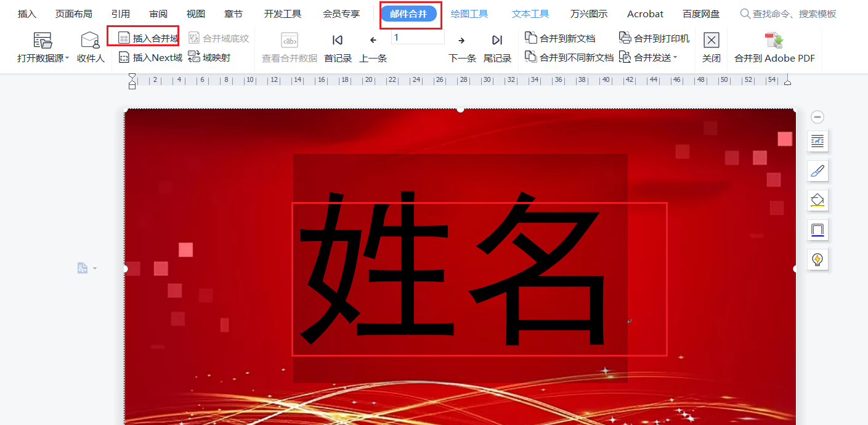Image resolution: width=868 pixels, height=425 pixels.
Task: Go to 上一条 previous record
Action: (x=373, y=41)
